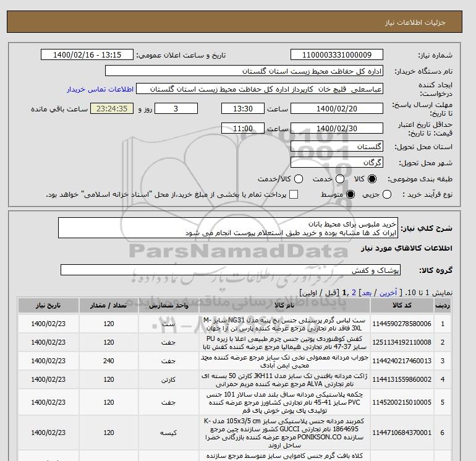Screen dimensions: 476x461
Task: Click item code 1145200215010005
Action: (x=402, y=402)
